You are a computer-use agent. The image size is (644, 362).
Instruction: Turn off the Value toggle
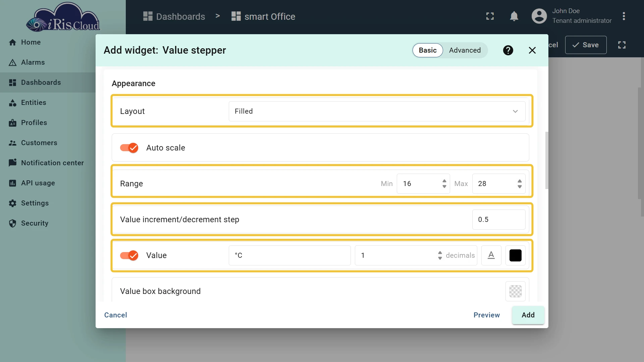point(129,255)
